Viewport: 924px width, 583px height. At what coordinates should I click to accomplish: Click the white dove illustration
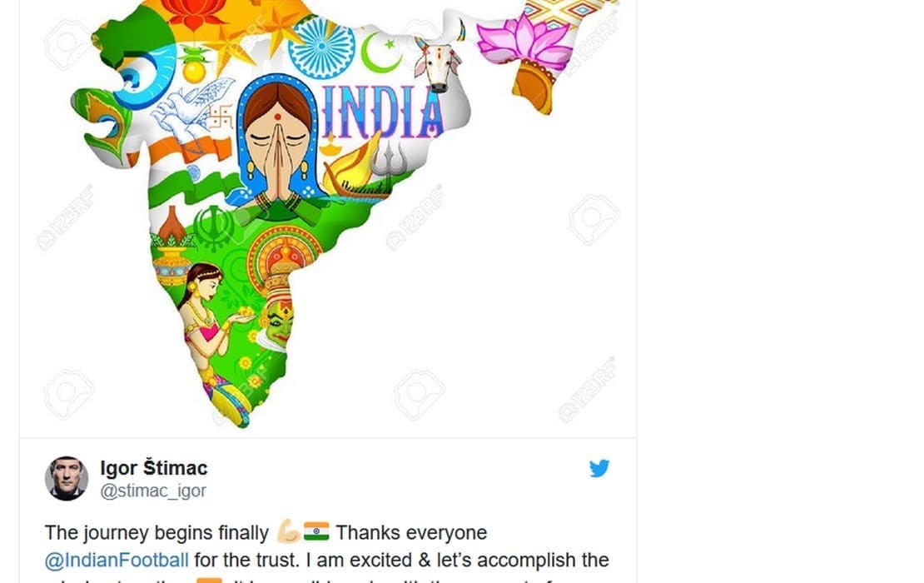click(x=191, y=107)
